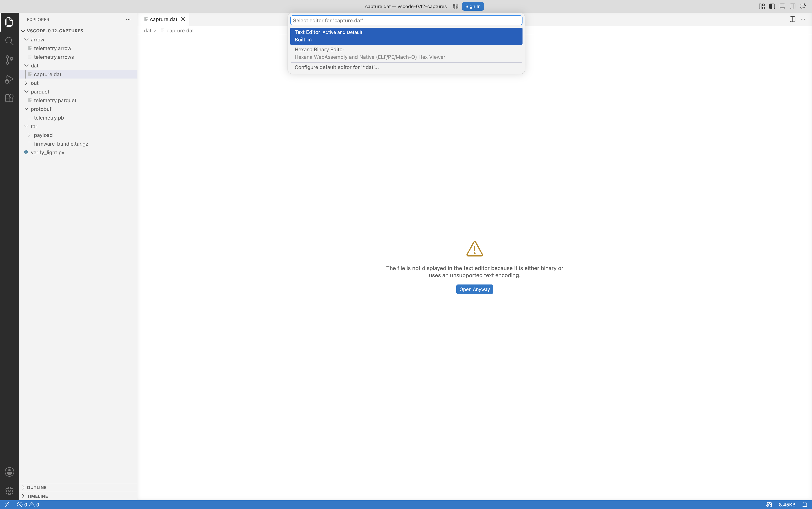Click dat breadcrumb segment

147,30
